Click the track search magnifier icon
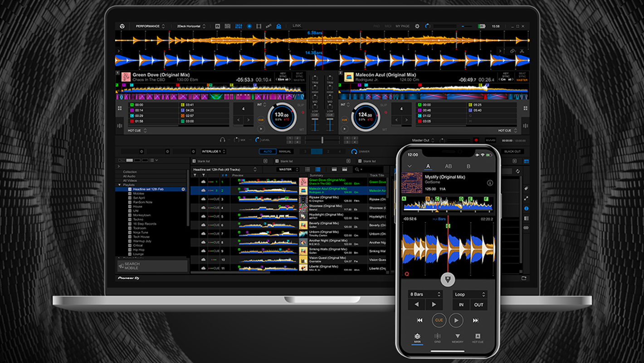 pyautogui.click(x=357, y=169)
